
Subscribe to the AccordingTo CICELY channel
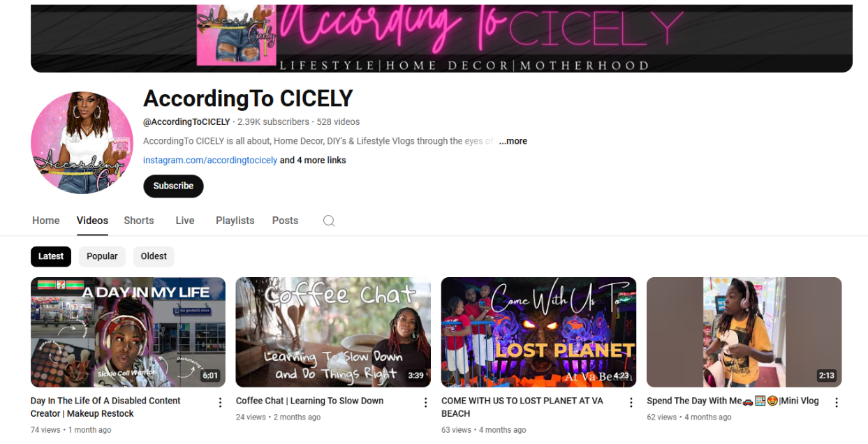pos(173,186)
